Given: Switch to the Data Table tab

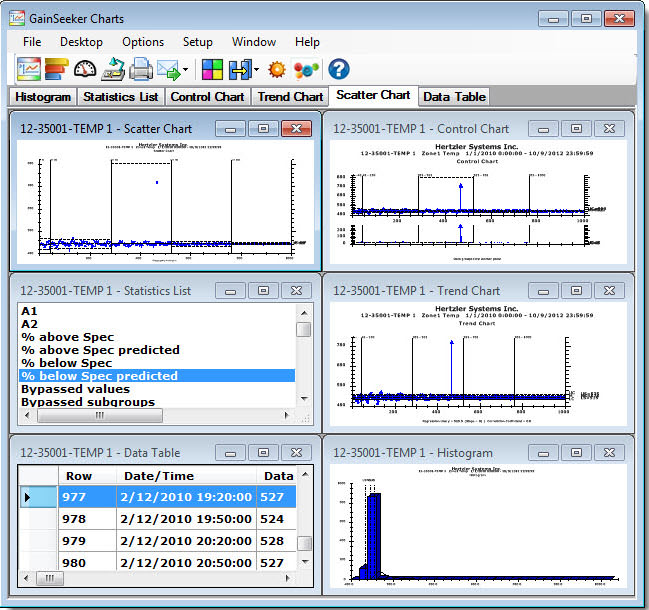Looking at the screenshot, I should pos(454,97).
